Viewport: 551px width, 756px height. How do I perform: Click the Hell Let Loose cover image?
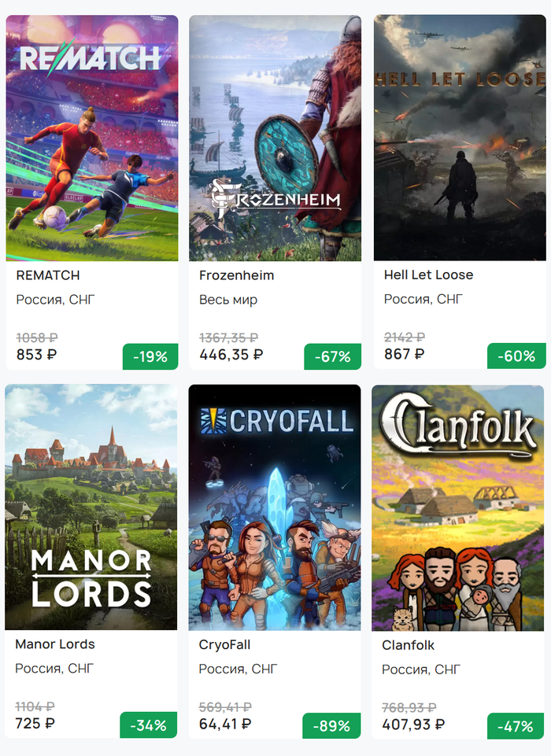(x=460, y=138)
